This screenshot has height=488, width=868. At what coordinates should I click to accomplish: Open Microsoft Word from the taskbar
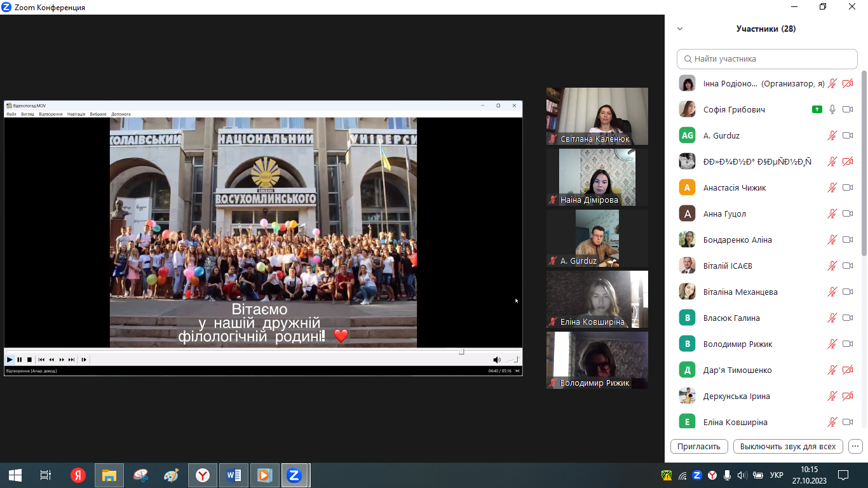click(233, 475)
